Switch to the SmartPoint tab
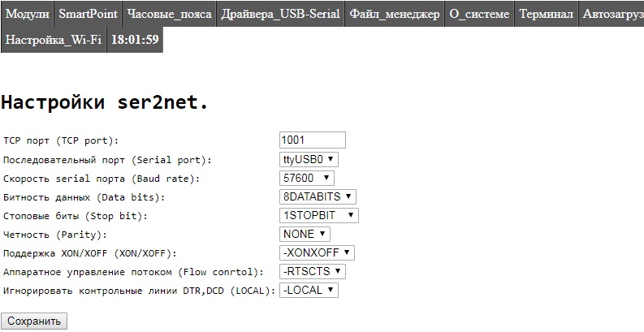Screen dimensions: 644x332 (x=89, y=14)
